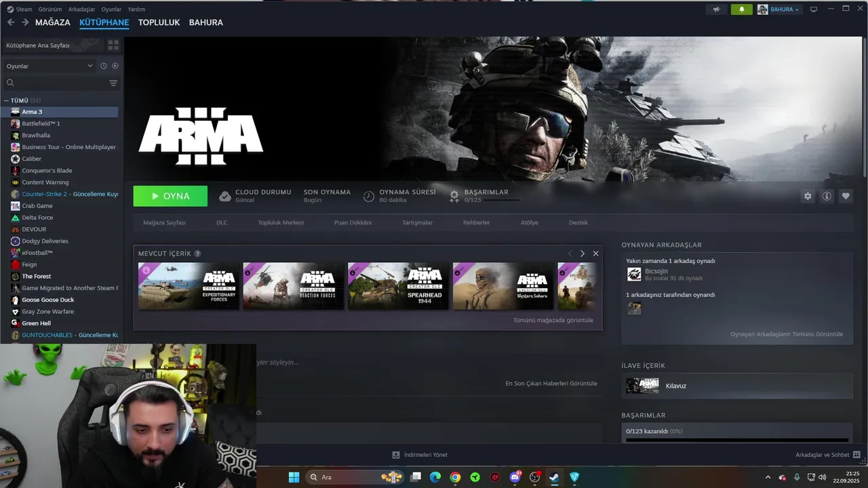Show previous DLC with left arrow
This screenshot has height=488, width=868.
click(570, 253)
